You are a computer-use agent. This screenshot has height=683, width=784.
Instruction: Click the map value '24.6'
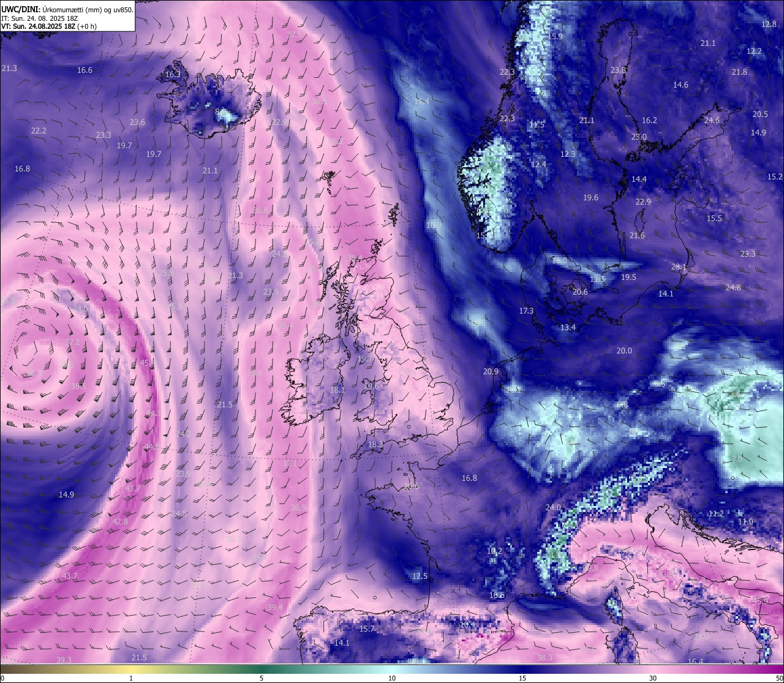point(712,121)
